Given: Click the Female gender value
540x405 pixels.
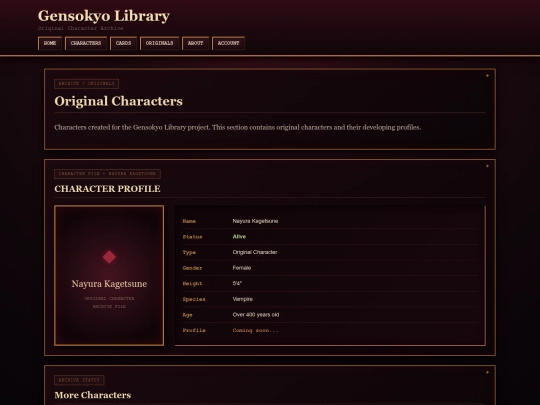Looking at the screenshot, I should click(x=242, y=268).
